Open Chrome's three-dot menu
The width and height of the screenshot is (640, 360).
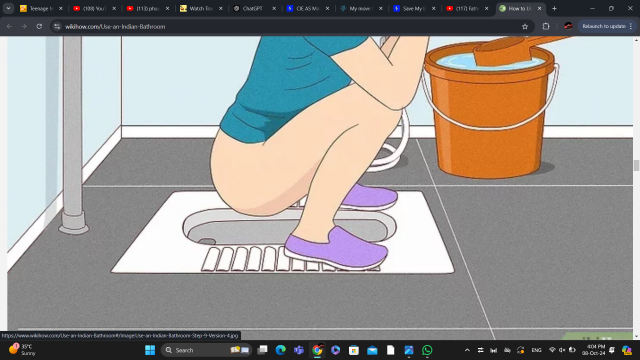pyautogui.click(x=631, y=26)
